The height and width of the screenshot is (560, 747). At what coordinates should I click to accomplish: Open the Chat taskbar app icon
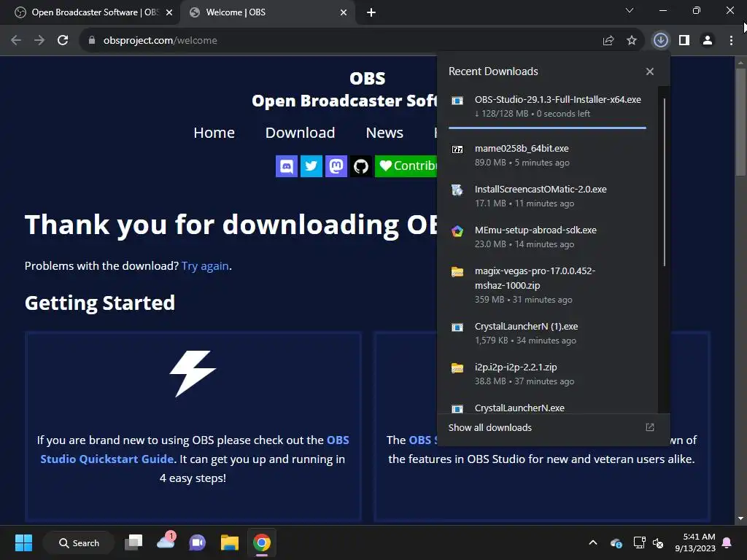(x=197, y=542)
